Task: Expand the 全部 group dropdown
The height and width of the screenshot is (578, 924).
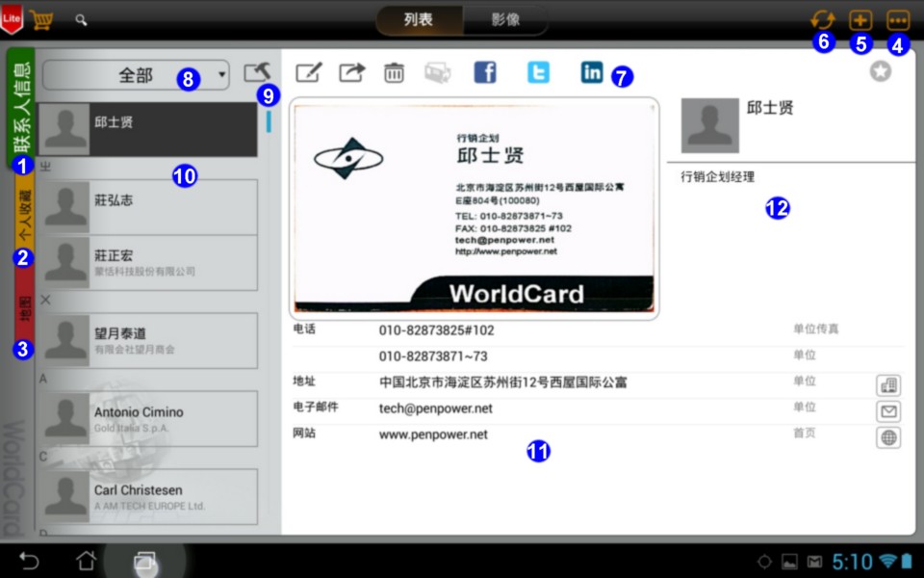Action: pyautogui.click(x=136, y=74)
